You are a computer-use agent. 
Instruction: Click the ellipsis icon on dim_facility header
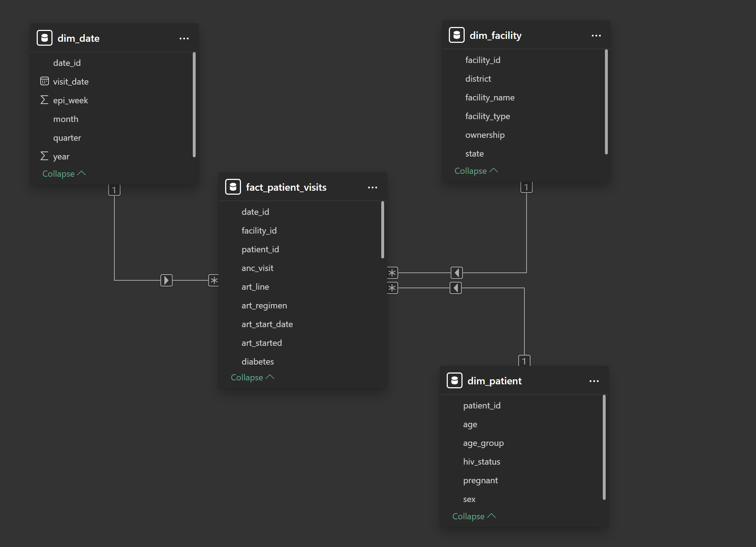596,35
